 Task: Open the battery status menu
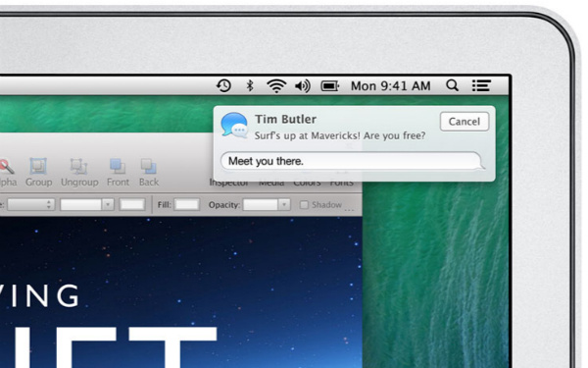(330, 86)
